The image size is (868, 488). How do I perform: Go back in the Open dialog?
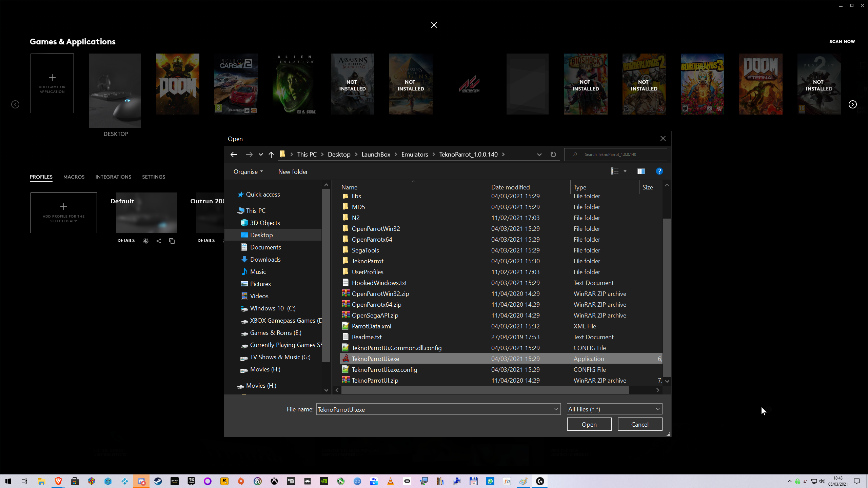pos(234,155)
